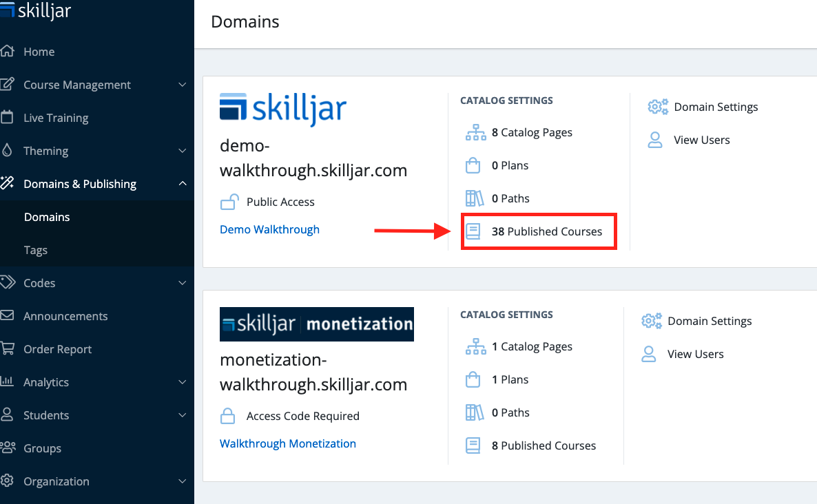
Task: Open the Walkthrough Monetization link
Action: point(288,443)
